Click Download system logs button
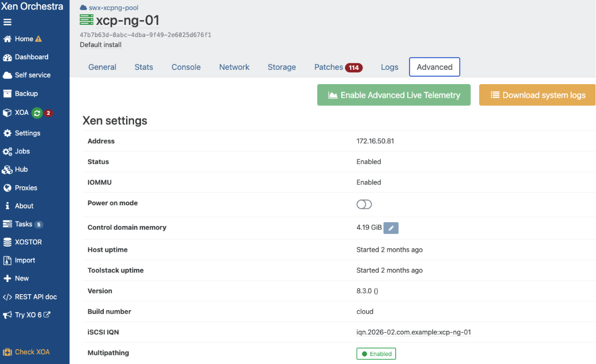 pos(537,95)
